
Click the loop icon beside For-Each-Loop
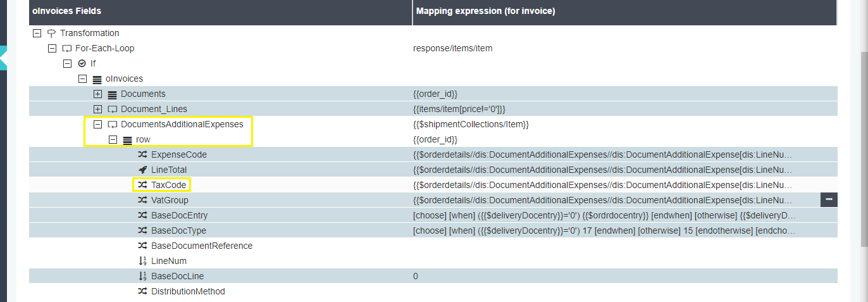[66, 48]
